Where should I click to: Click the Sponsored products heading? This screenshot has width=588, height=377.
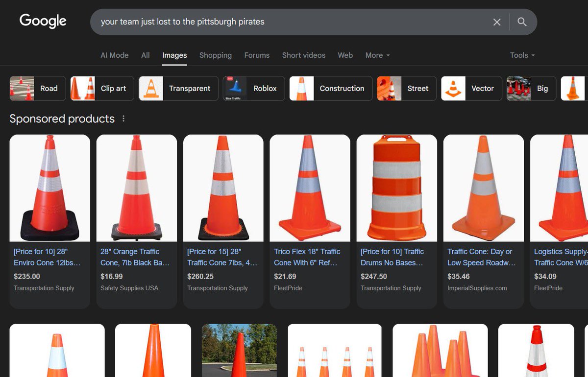pyautogui.click(x=62, y=119)
